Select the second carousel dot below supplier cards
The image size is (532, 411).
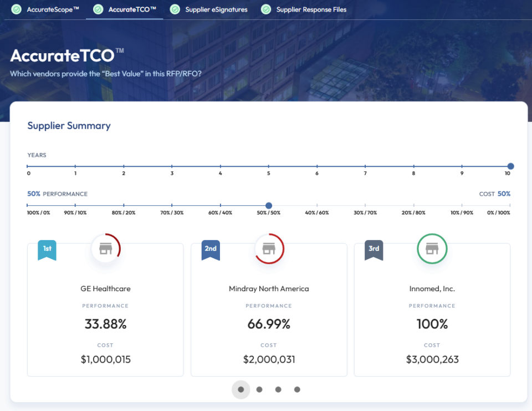tap(259, 389)
